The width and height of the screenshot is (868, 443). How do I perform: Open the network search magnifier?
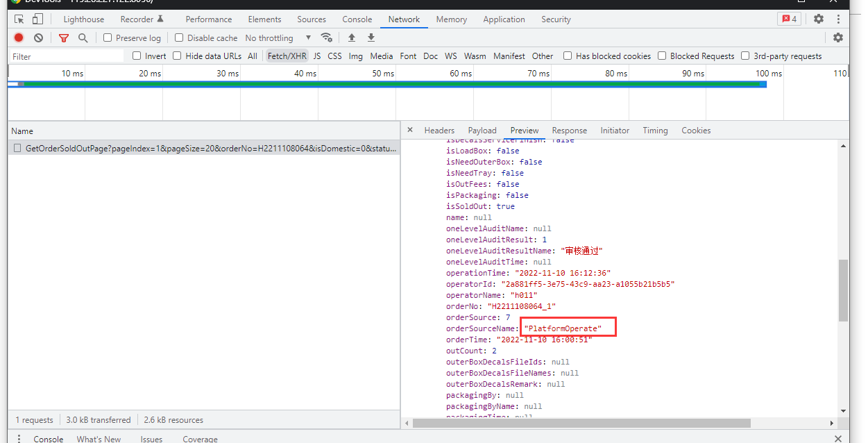pyautogui.click(x=83, y=38)
